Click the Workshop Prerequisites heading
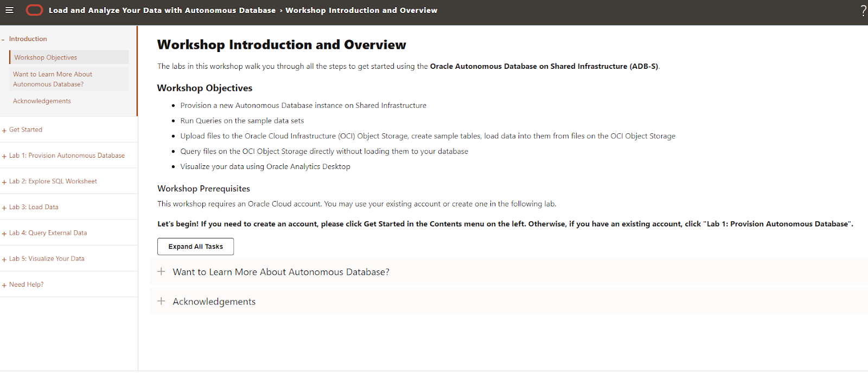Image resolution: width=868 pixels, height=375 pixels. [203, 189]
